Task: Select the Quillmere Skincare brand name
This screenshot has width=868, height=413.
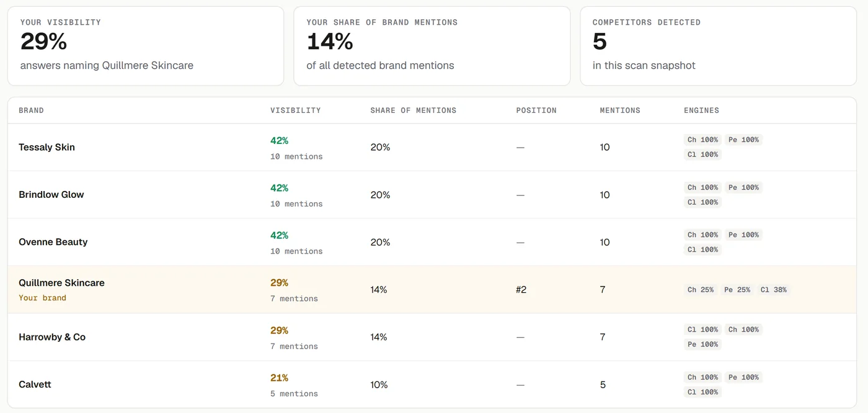Action: point(61,283)
